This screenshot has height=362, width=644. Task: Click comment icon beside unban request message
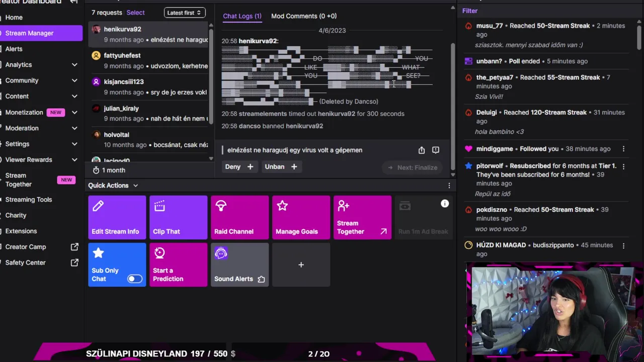(x=436, y=150)
